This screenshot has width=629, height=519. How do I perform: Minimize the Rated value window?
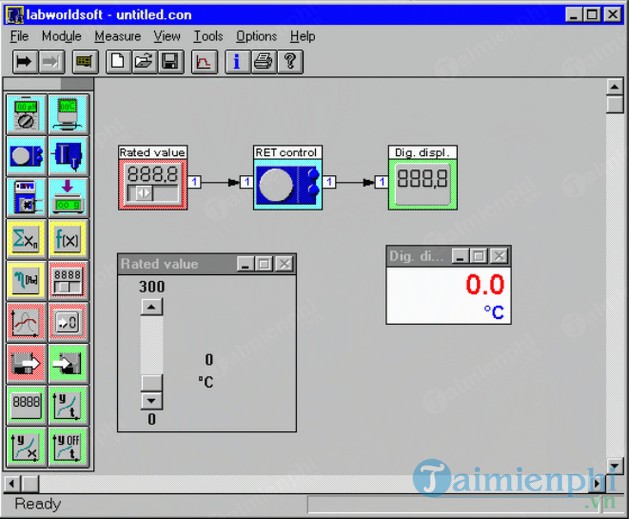point(245,264)
